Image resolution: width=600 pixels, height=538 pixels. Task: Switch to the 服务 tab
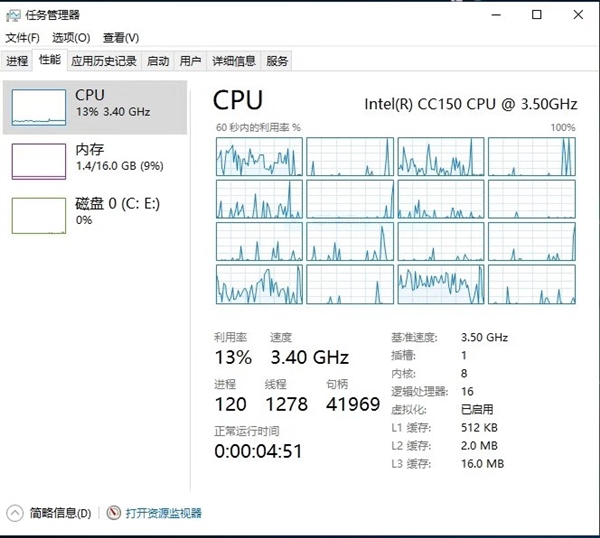pyautogui.click(x=278, y=61)
